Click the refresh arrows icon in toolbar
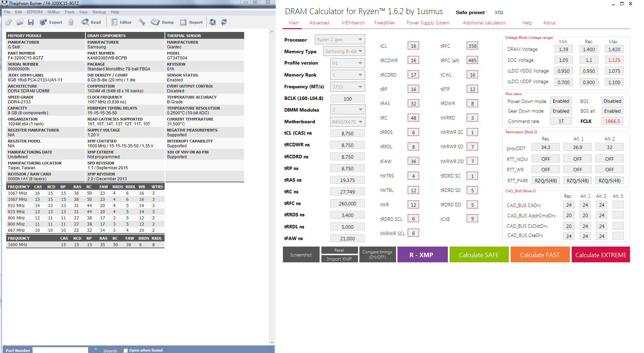The image size is (644, 353). (x=224, y=22)
